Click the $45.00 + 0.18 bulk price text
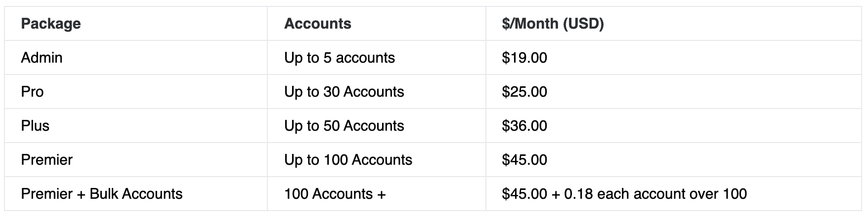868x218 pixels. point(547,194)
